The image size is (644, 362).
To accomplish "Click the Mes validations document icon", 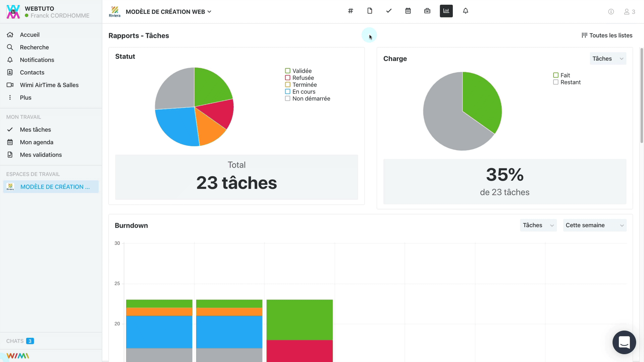I will pyautogui.click(x=10, y=155).
